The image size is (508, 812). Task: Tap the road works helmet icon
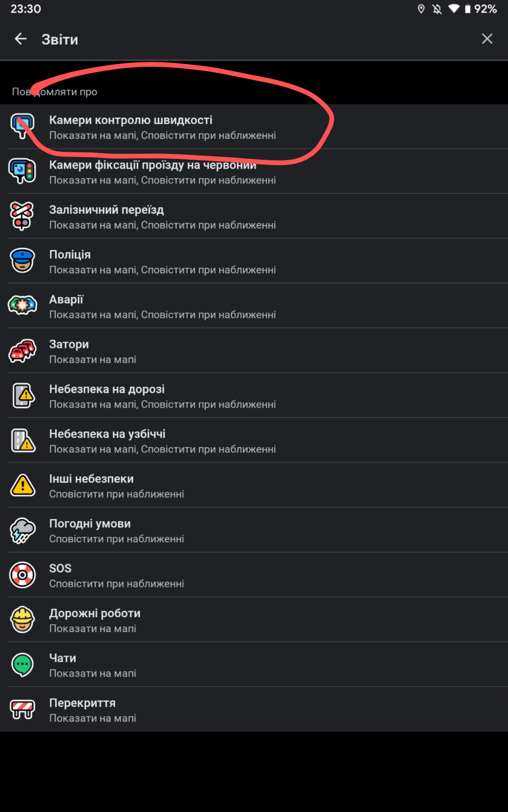coord(22,620)
